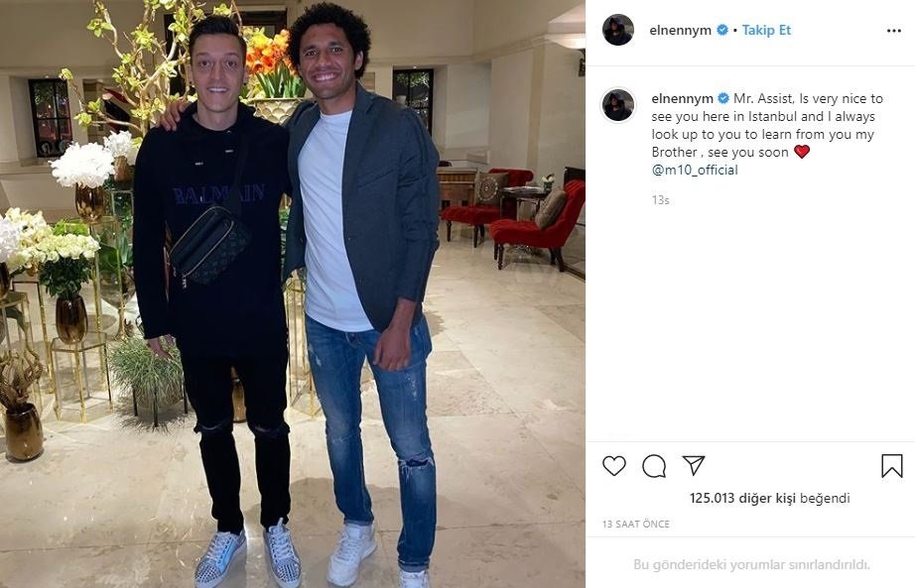Open @m10_official mention link
This screenshot has width=915, height=588.
[x=695, y=170]
